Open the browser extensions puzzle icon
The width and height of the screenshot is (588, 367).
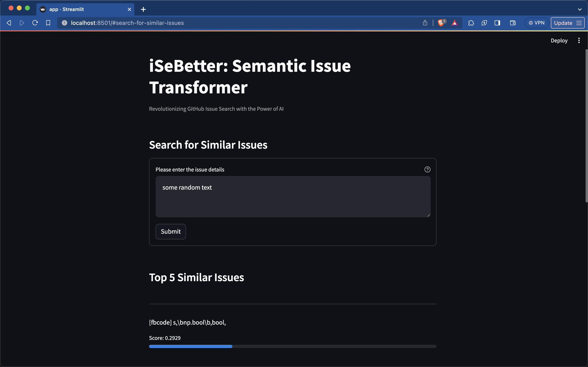click(x=471, y=23)
